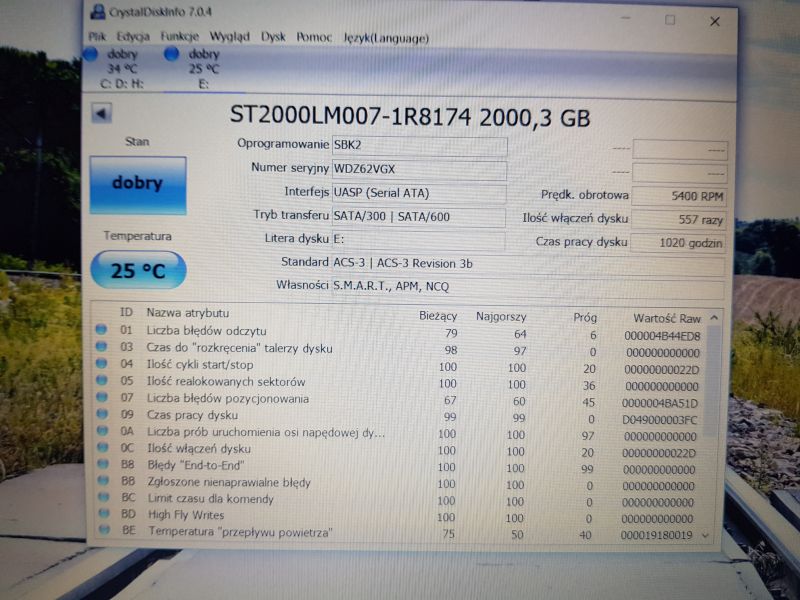Select the Limit czasu dla komendy row
Viewport: 800px width, 600px height.
pos(399,500)
